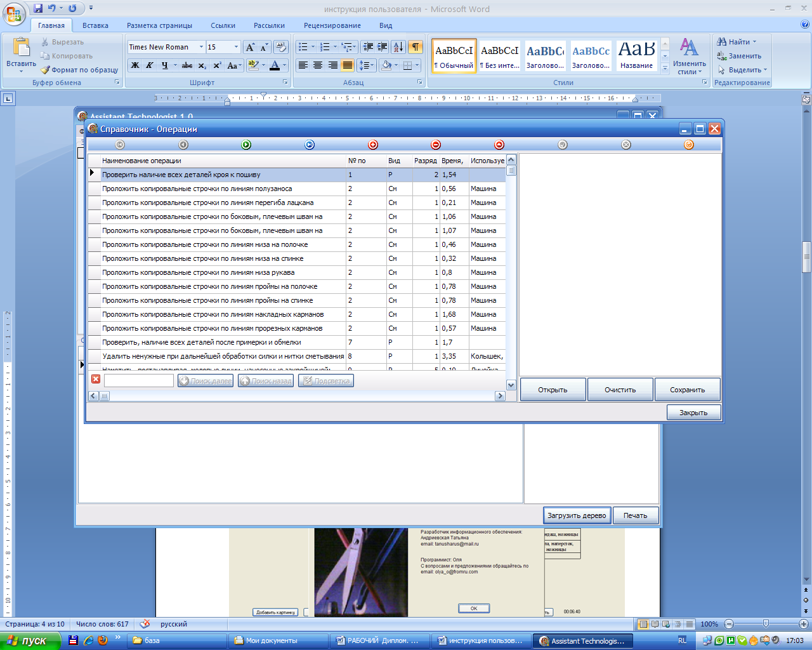Toggle subscript x₂ formatting
The height and width of the screenshot is (650, 812).
pyautogui.click(x=202, y=65)
